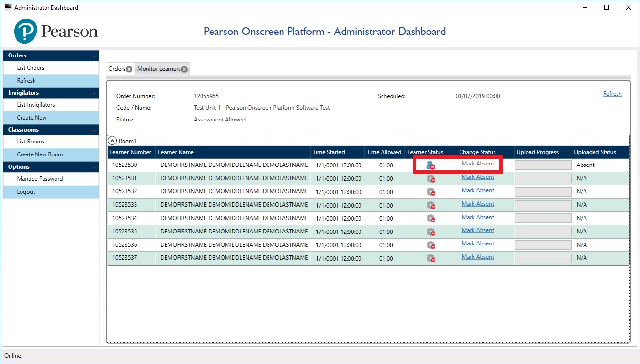Choose Logout from the Options section

tap(26, 192)
